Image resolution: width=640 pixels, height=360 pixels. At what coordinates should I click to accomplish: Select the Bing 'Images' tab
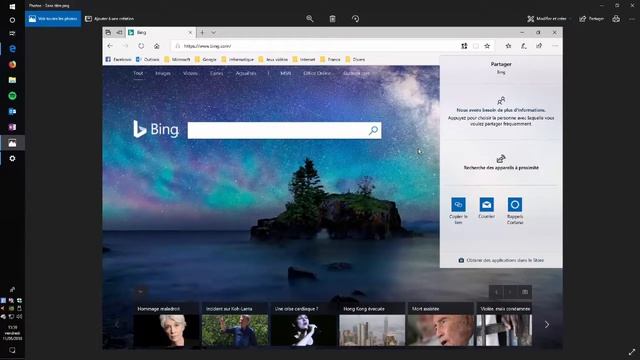[x=163, y=73]
